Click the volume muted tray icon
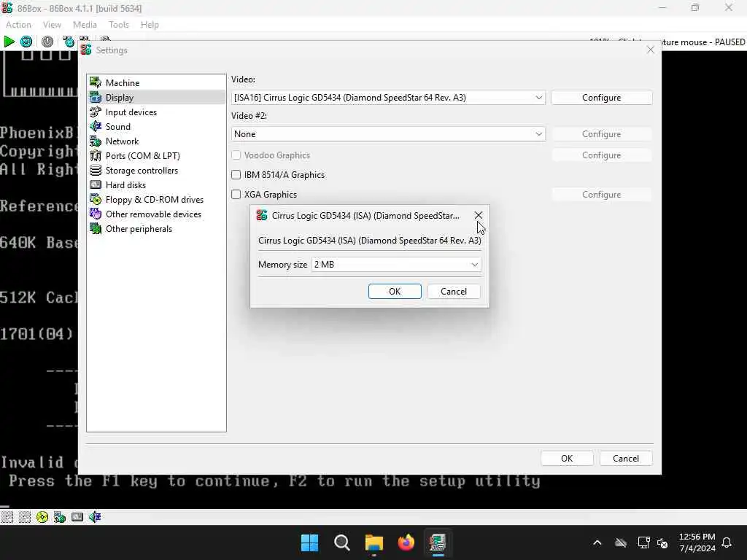The width and height of the screenshot is (747, 560). pyautogui.click(x=662, y=542)
